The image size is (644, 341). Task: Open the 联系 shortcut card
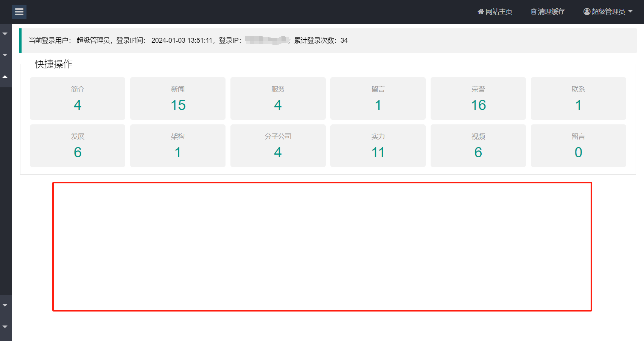coord(578,98)
